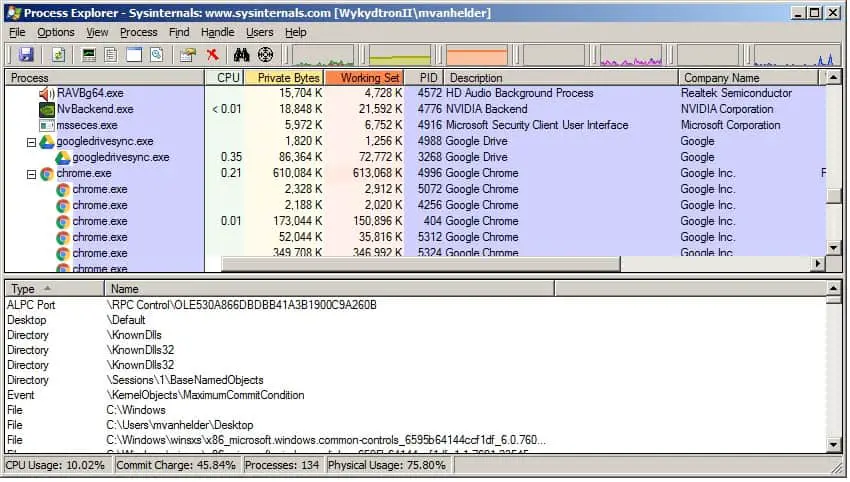Select the NvBackend.exe process row
Screen dimensions: 850x482
[x=416, y=110]
